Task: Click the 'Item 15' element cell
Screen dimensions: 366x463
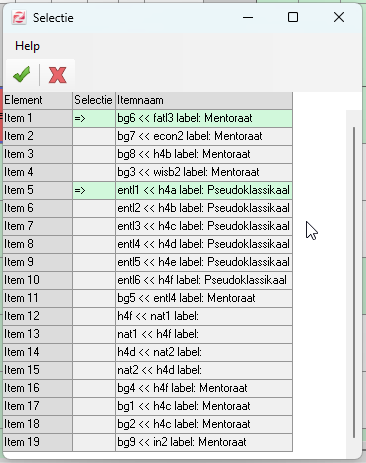Action: (38, 370)
